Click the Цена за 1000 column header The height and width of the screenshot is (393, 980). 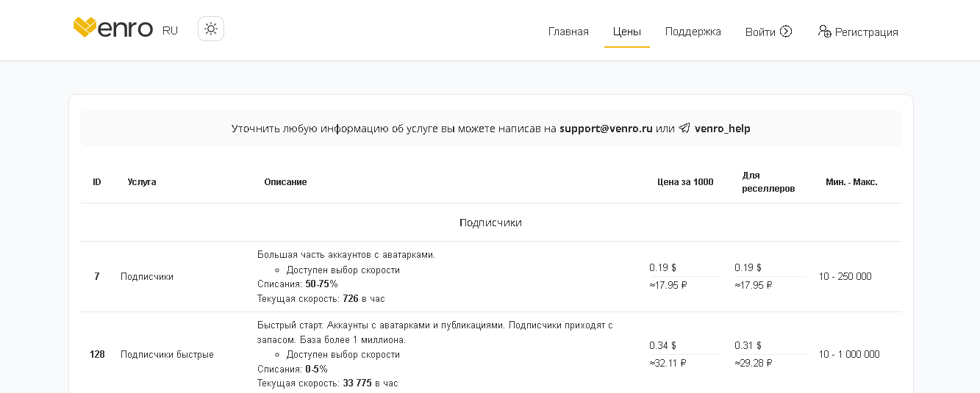tap(685, 182)
